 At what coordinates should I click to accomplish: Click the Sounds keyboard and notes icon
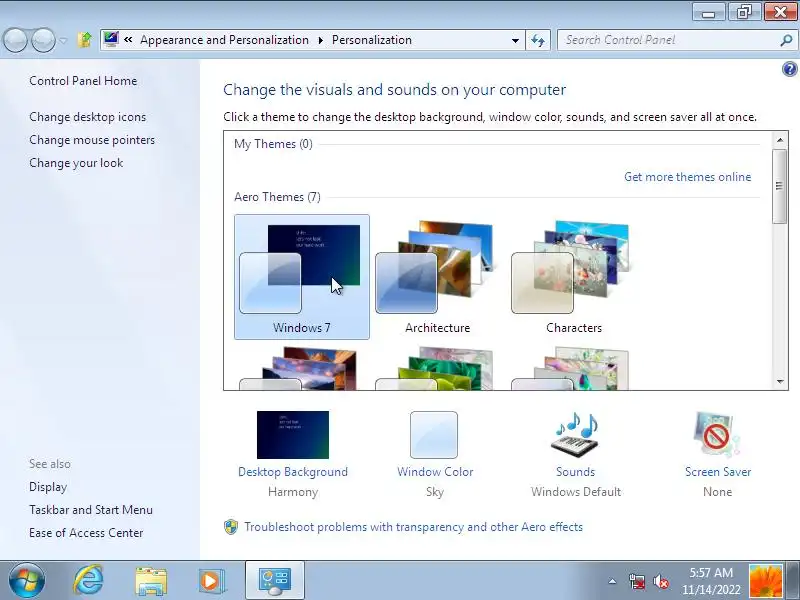[575, 435]
